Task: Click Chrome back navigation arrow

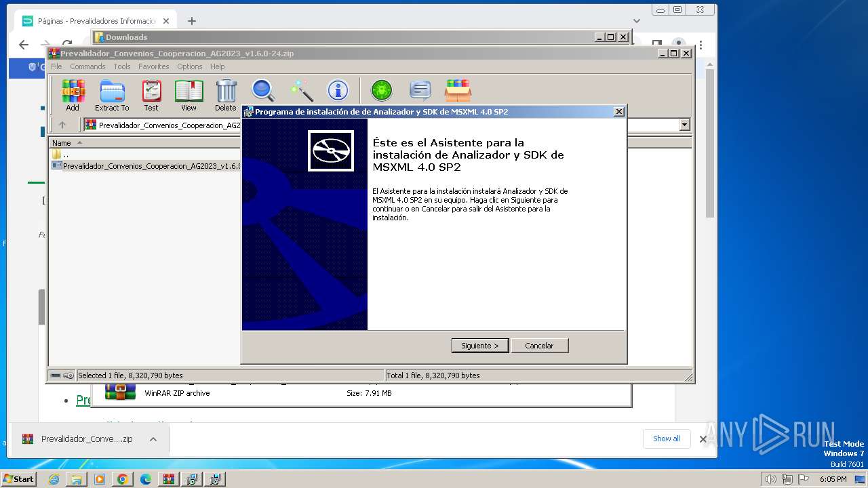Action: coord(24,45)
